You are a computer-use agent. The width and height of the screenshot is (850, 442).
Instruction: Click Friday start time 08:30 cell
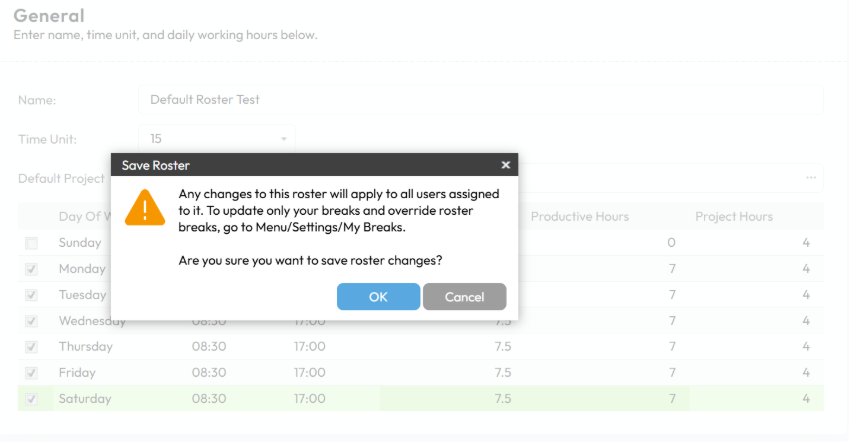(208, 373)
